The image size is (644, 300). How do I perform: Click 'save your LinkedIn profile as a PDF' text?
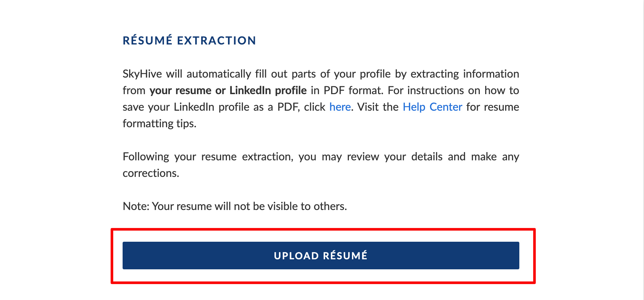(x=211, y=107)
